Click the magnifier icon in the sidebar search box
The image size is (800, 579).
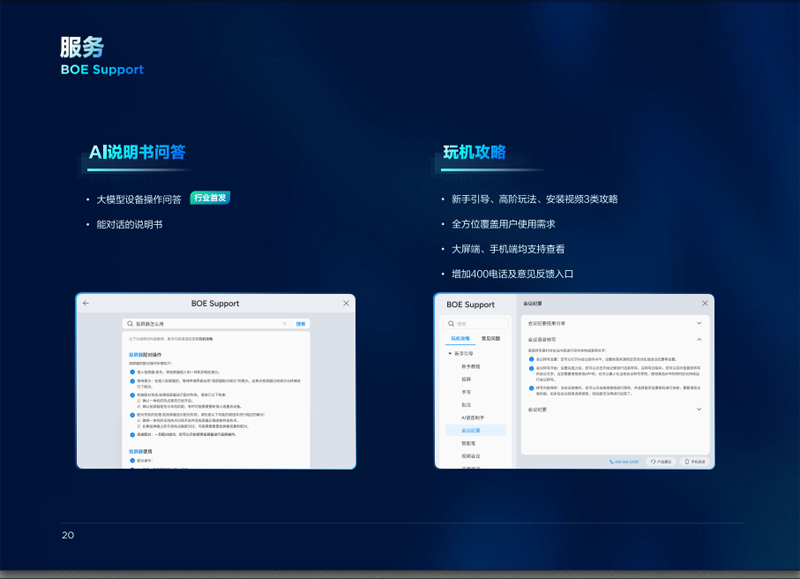pos(452,324)
